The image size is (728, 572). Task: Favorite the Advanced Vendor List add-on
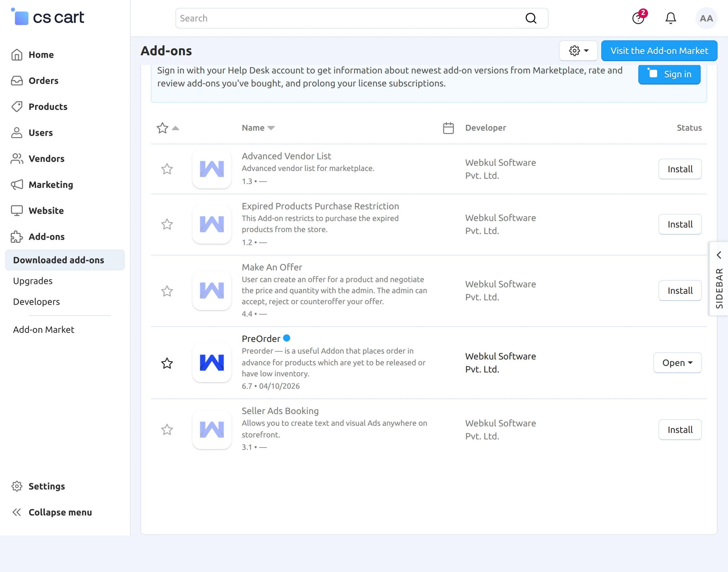167,169
